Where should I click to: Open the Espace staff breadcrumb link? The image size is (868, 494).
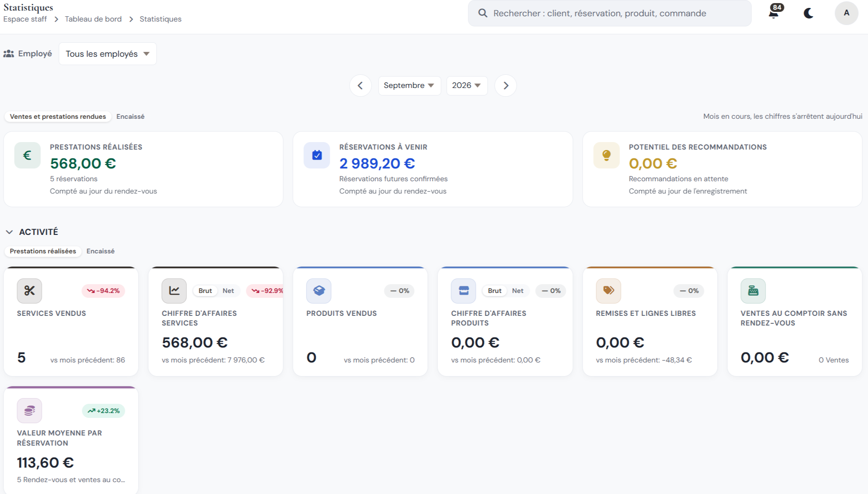25,19
